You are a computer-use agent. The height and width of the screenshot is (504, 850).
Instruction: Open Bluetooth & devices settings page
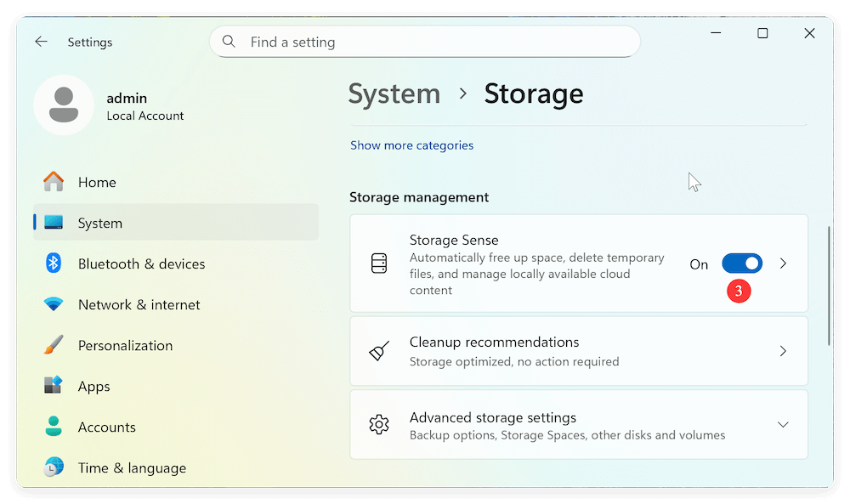click(x=141, y=263)
